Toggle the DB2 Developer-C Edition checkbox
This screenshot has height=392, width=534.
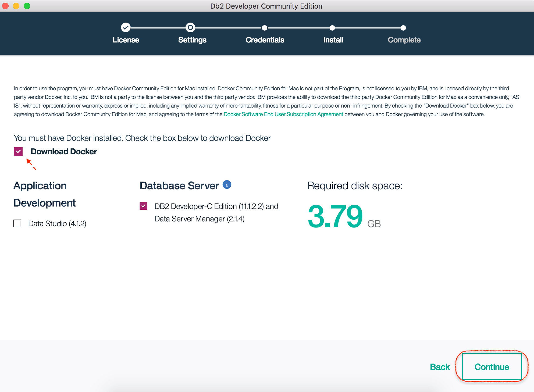(x=144, y=206)
